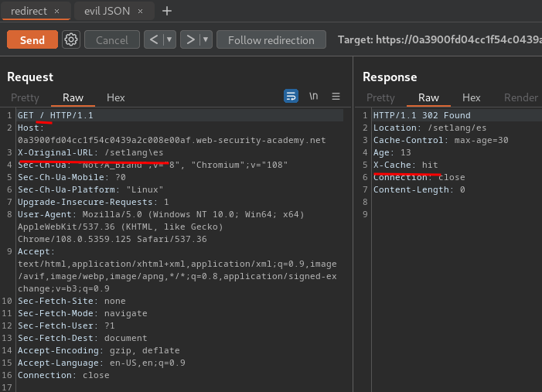
Task: Toggle the \n non-printable characters button
Action: tap(313, 96)
